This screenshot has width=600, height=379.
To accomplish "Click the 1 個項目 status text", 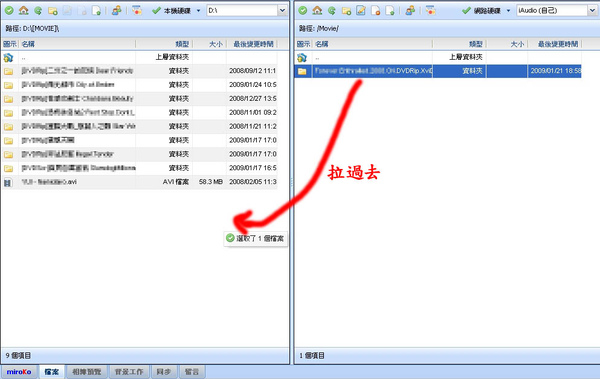I will (311, 356).
